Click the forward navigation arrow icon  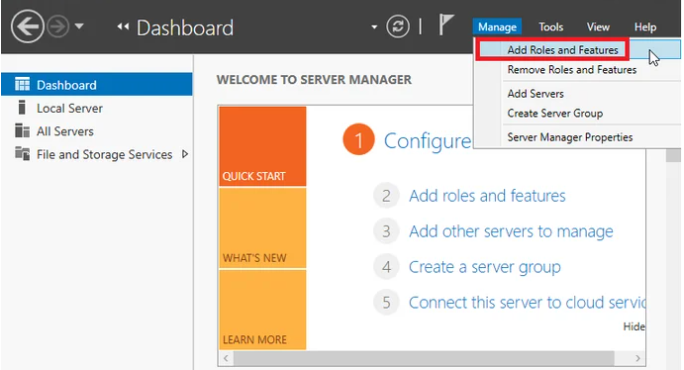click(x=58, y=27)
